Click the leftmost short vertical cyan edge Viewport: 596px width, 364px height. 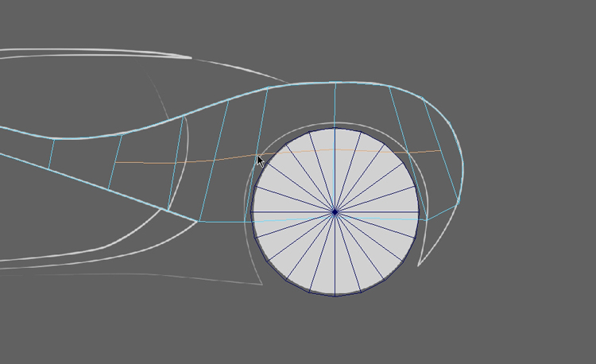pos(52,153)
